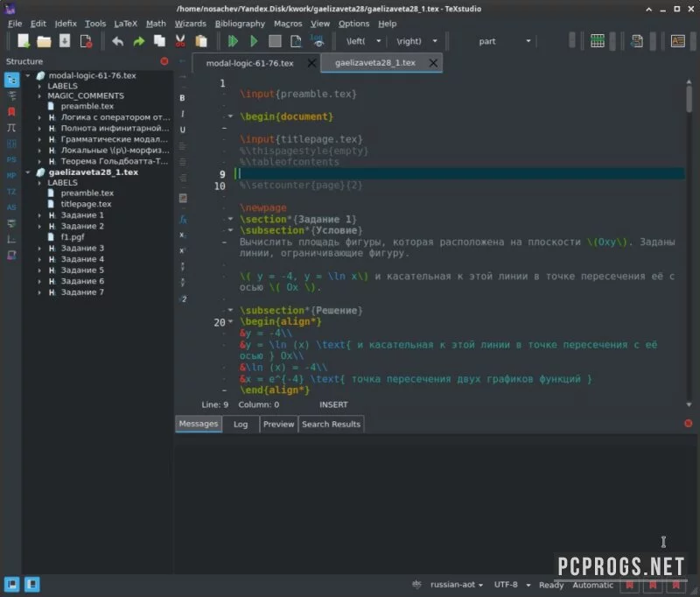Click the first bookmark icon in the status bar
Image resolution: width=700 pixels, height=597 pixels.
point(629,585)
